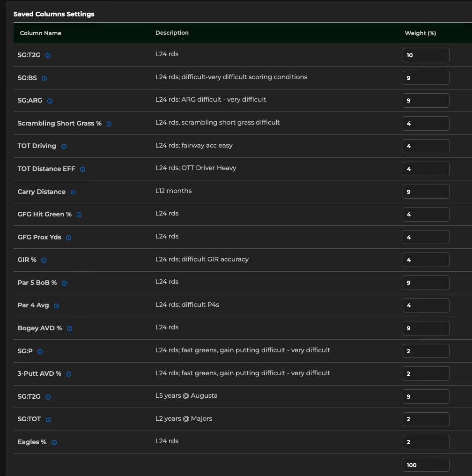
Task: Focus the GFG Prox Yds weight box
Action: click(426, 237)
